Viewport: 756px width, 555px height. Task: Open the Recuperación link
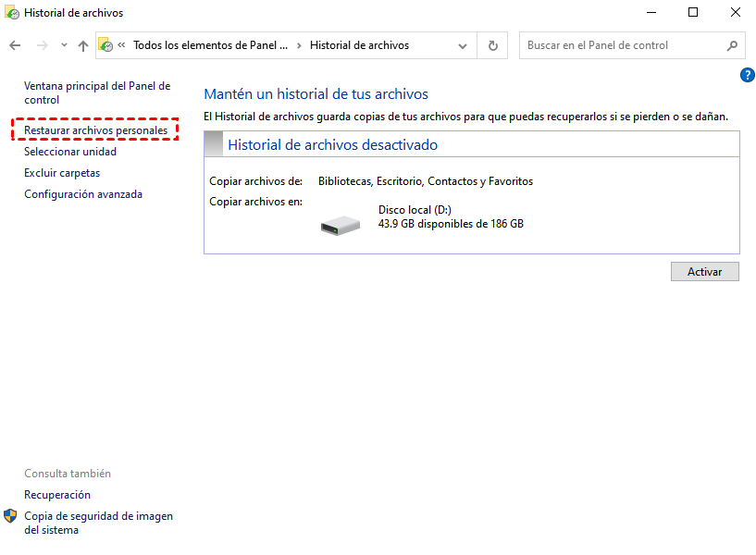tap(57, 495)
